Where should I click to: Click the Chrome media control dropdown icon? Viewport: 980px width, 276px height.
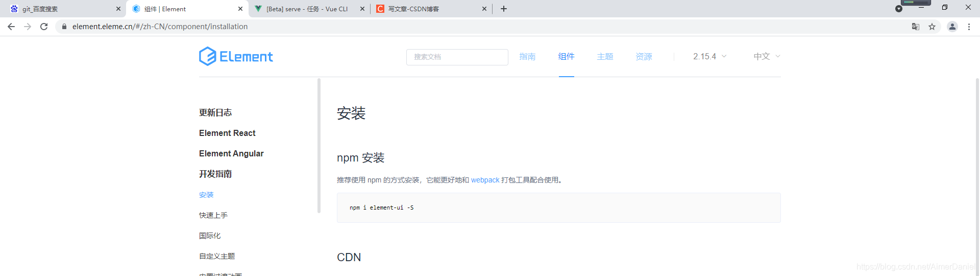tap(899, 9)
